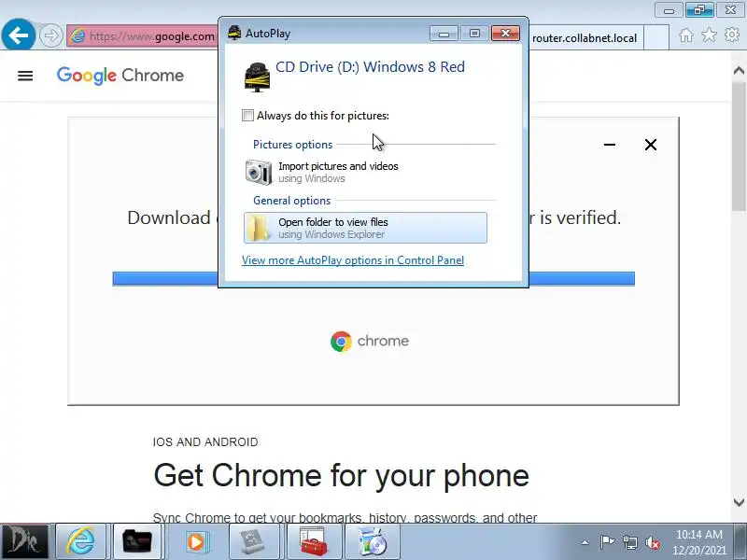This screenshot has width=747, height=560.
Task: Choose Open folder to view files
Action: click(365, 228)
